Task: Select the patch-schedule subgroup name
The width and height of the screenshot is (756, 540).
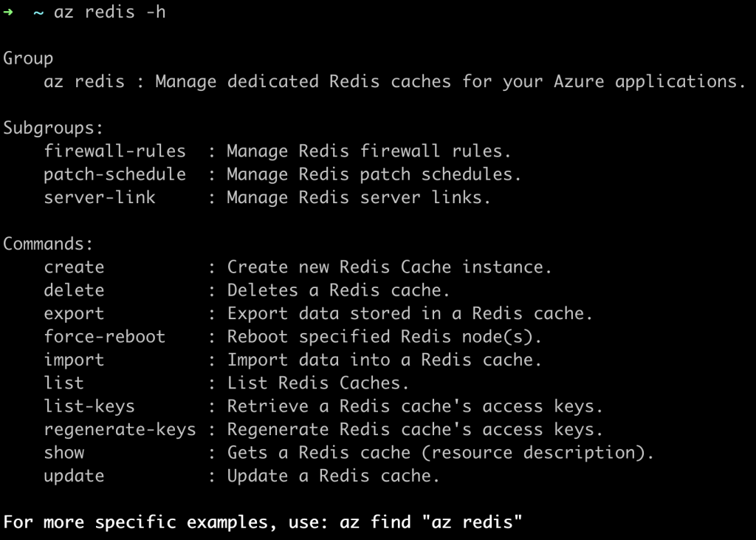Action: pos(114,174)
